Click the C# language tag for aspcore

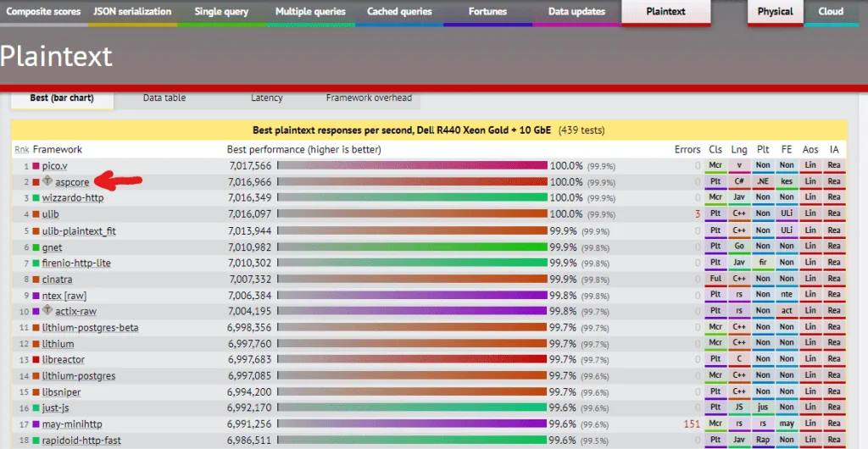coord(739,181)
